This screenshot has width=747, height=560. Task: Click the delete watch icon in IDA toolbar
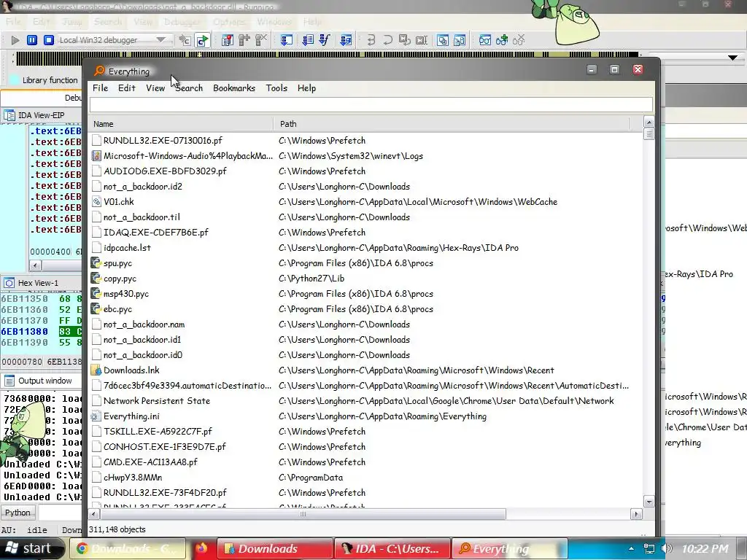(x=519, y=40)
